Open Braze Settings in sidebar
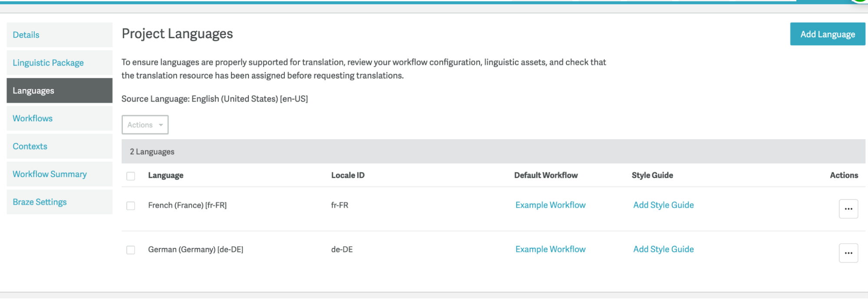This screenshot has height=299, width=868. 40,202
